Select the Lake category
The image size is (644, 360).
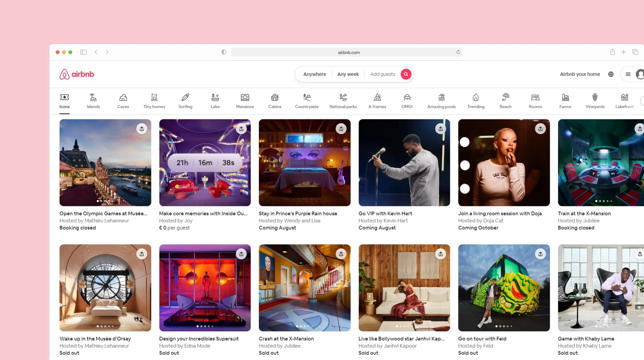tap(215, 101)
